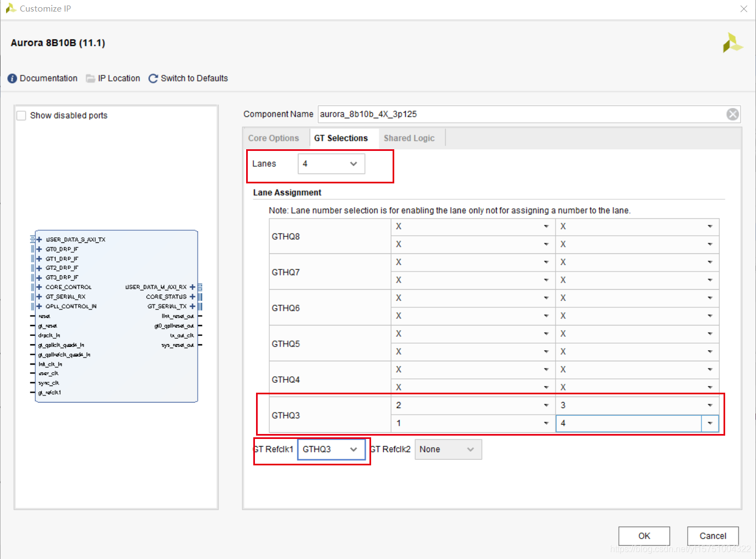Select the GT Selections tab
The width and height of the screenshot is (756, 559).
click(341, 138)
